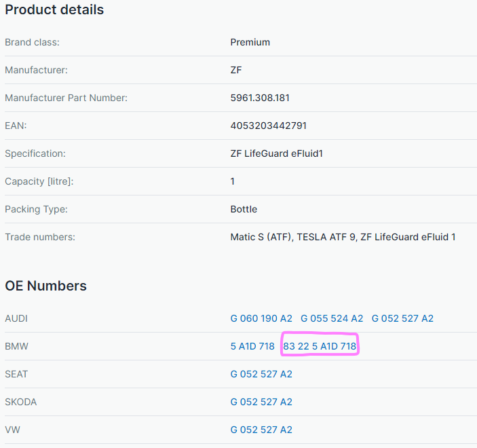477x448 pixels.
Task: Click the Product details heading
Action: coord(54,10)
